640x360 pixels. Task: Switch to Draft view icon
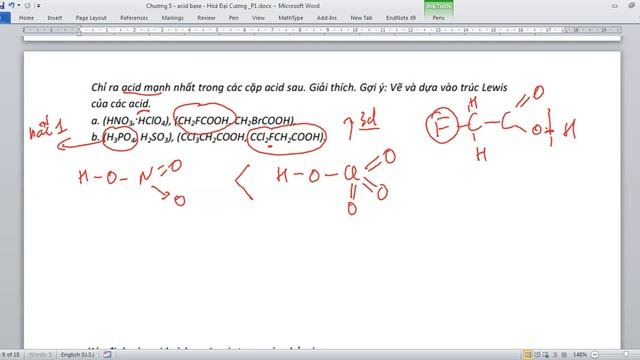tap(564, 355)
